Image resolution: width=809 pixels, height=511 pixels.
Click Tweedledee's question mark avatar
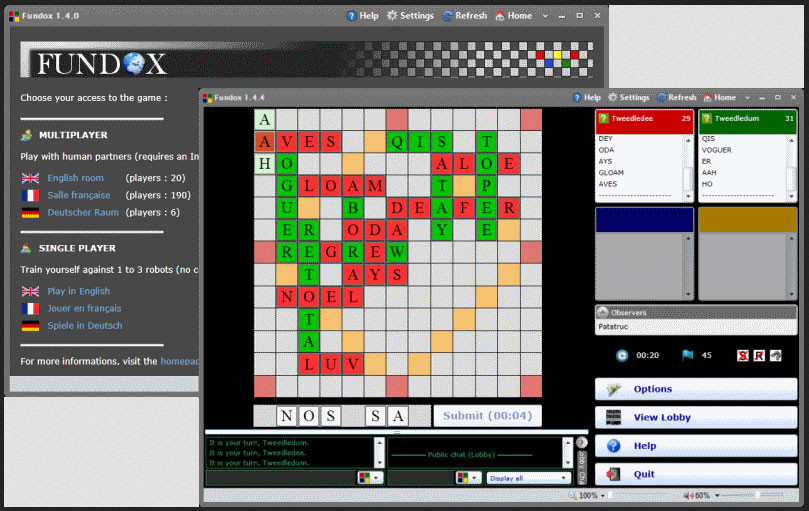tap(603, 118)
